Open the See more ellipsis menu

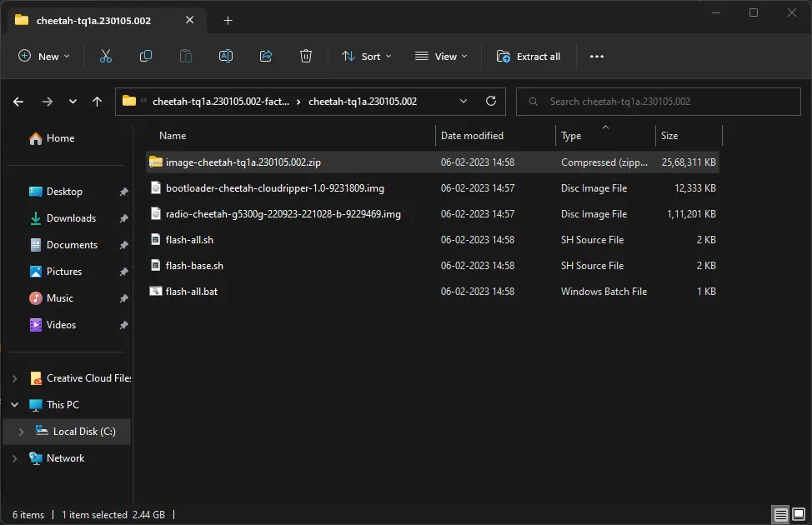coord(596,57)
